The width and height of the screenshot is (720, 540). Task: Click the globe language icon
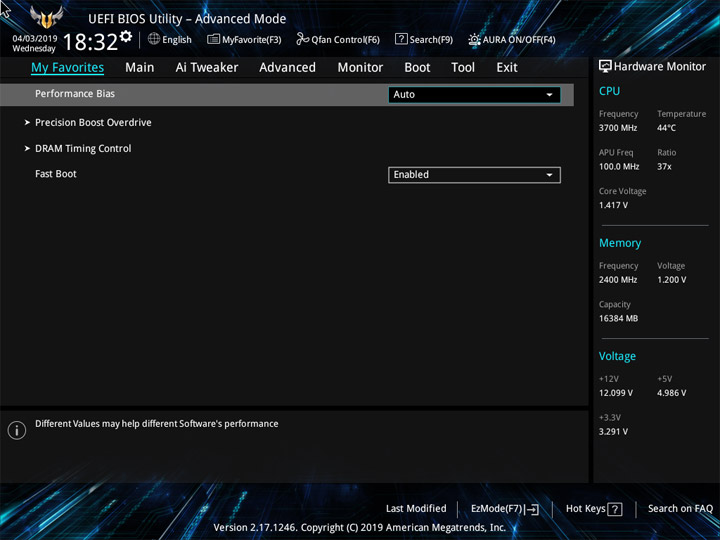[x=154, y=39]
